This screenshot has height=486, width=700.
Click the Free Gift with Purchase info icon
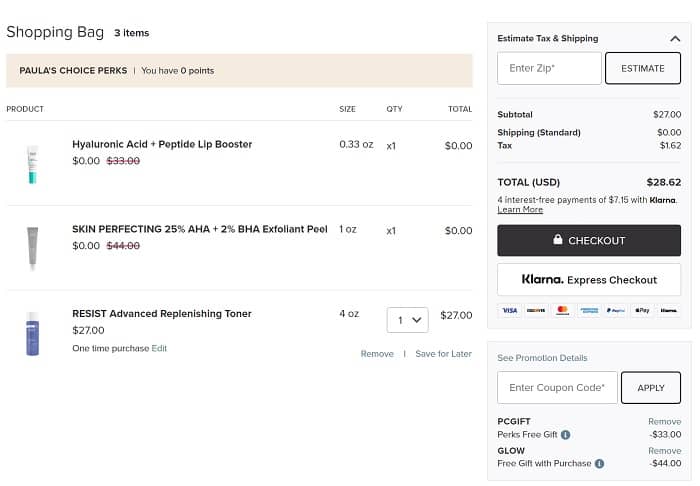[600, 464]
